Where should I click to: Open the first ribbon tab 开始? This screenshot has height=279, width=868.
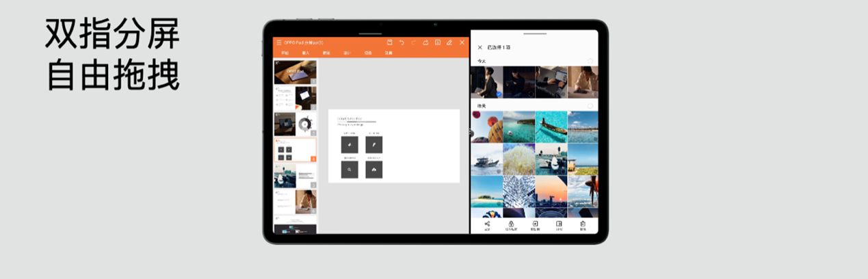(x=285, y=53)
